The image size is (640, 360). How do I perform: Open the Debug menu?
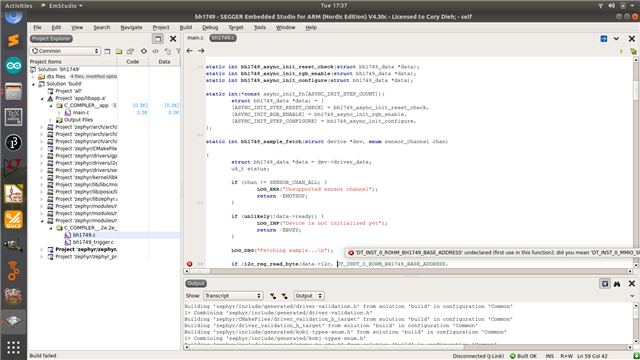(x=210, y=27)
